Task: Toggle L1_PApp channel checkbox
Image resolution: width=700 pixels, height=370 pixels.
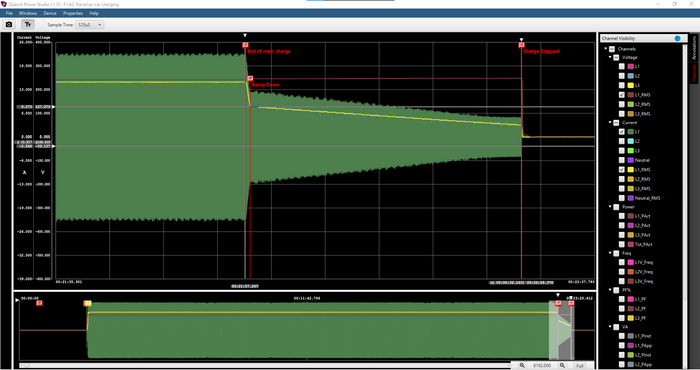Action: pos(621,345)
